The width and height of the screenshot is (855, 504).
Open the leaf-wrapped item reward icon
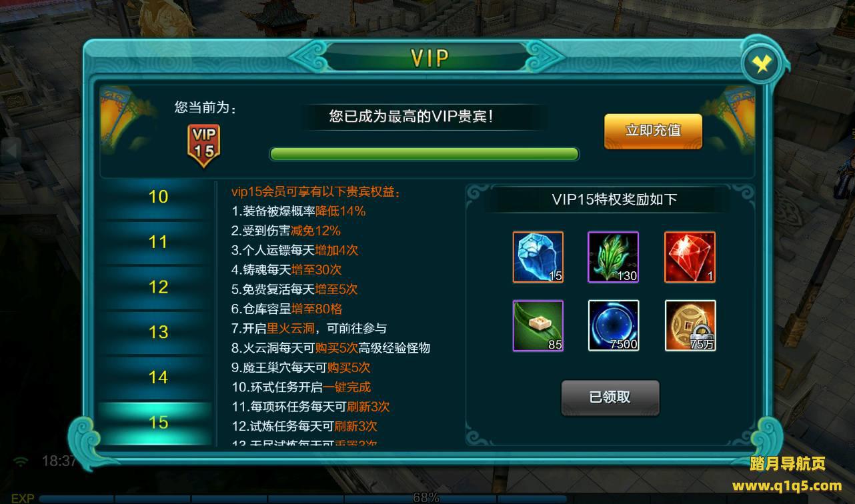(538, 325)
